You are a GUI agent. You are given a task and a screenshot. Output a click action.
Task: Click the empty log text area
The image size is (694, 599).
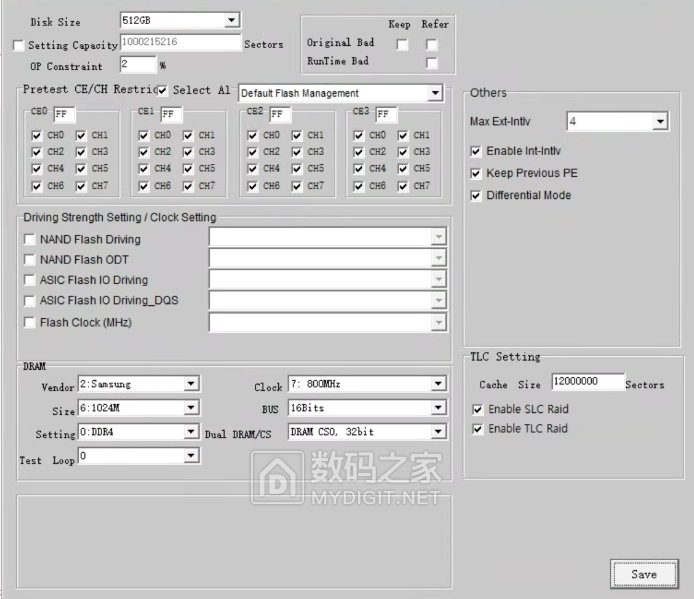[x=234, y=542]
